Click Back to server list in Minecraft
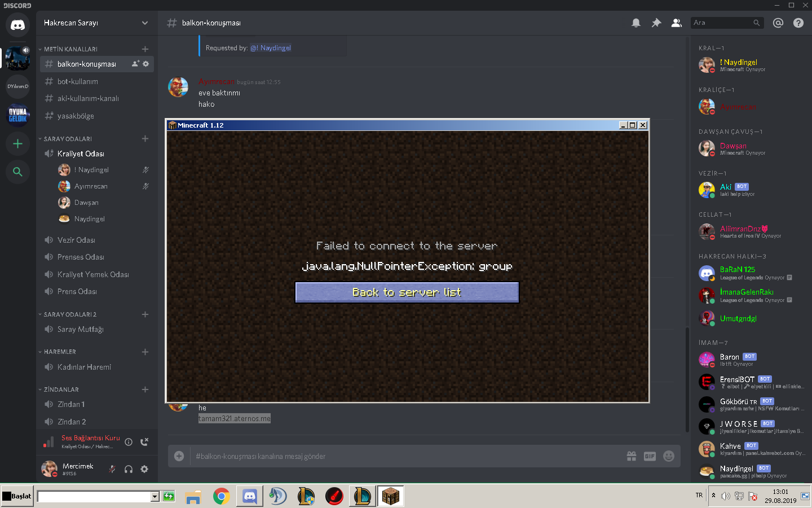This screenshot has height=508, width=812. (x=407, y=292)
